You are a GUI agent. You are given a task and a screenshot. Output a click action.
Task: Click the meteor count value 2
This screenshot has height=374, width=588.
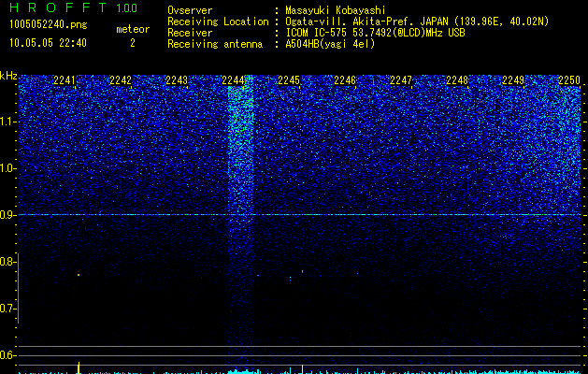(133, 43)
